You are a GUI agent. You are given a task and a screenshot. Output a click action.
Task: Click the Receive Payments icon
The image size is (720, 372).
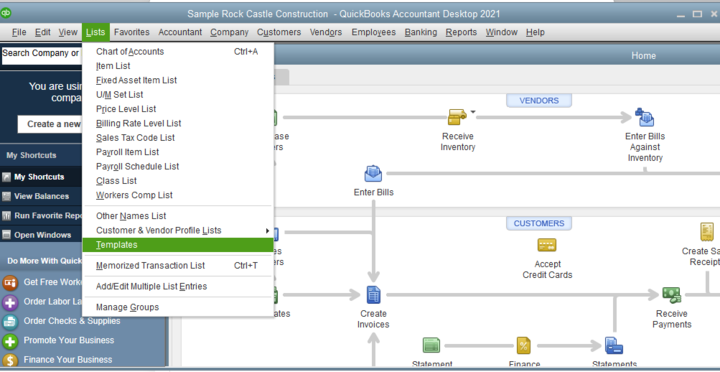coord(671,295)
